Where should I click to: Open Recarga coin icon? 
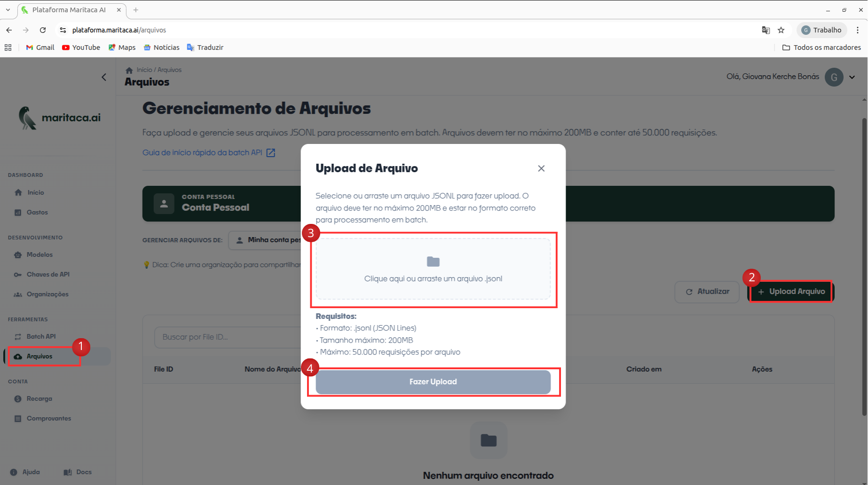pyautogui.click(x=18, y=399)
